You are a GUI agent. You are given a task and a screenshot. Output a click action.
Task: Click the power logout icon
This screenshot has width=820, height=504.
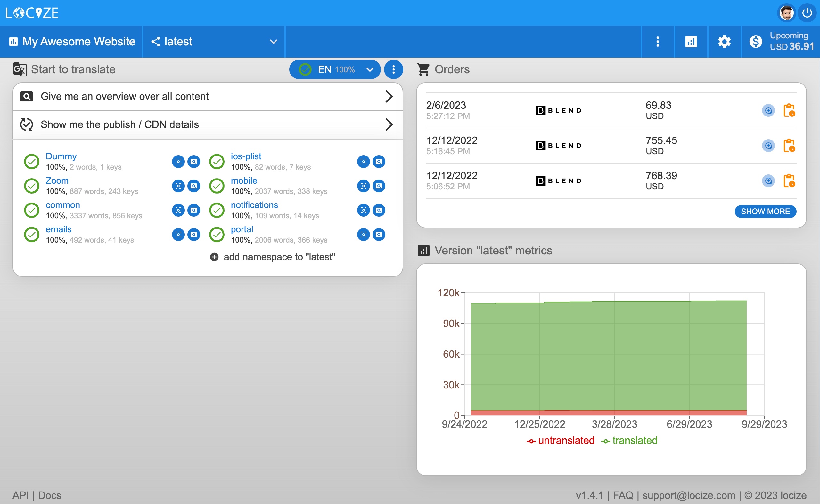point(807,13)
